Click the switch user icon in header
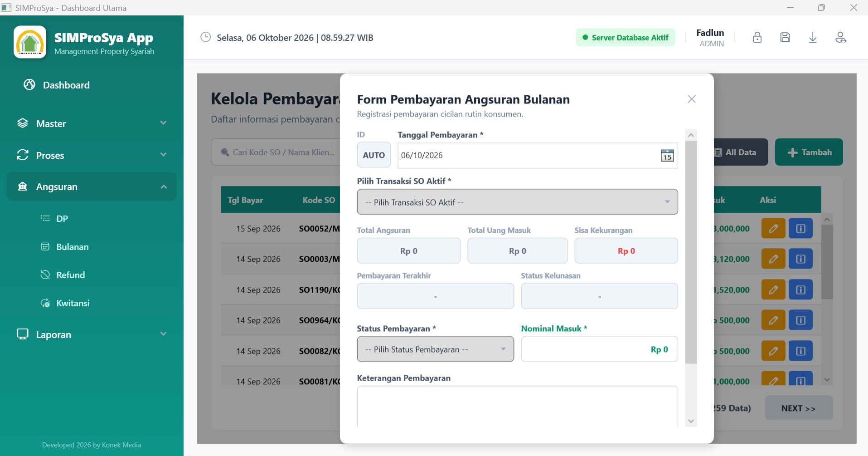This screenshot has width=868, height=456. (x=841, y=37)
